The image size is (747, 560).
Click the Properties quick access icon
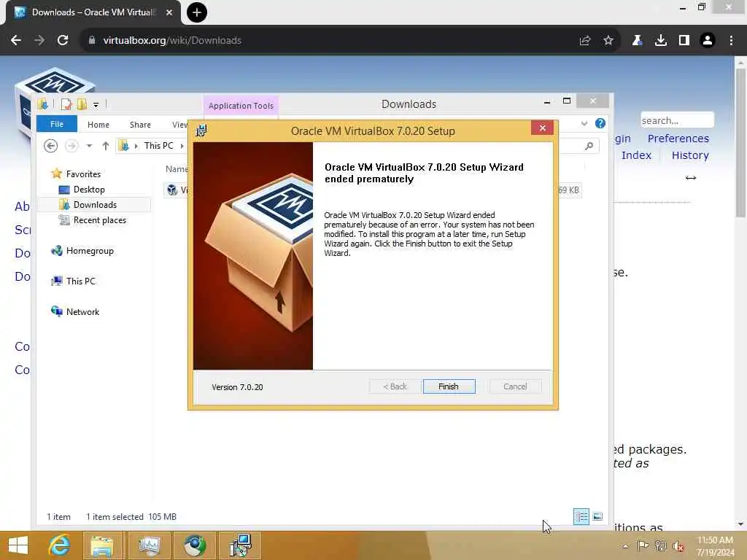coord(66,104)
